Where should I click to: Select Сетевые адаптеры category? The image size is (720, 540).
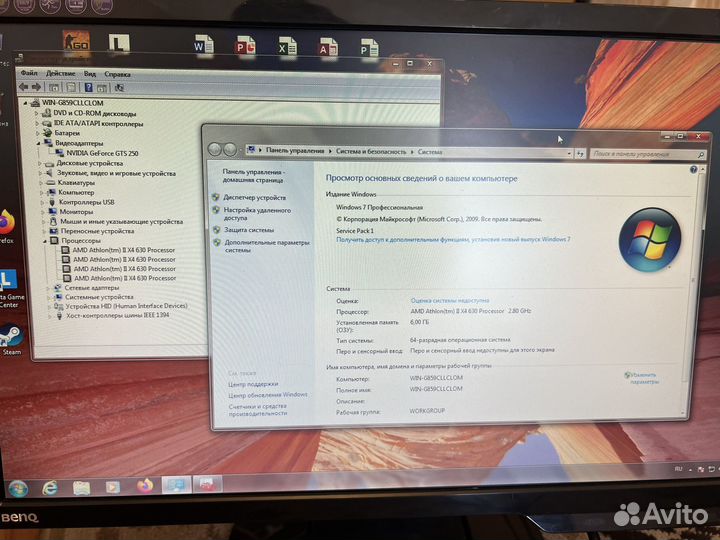coord(92,287)
